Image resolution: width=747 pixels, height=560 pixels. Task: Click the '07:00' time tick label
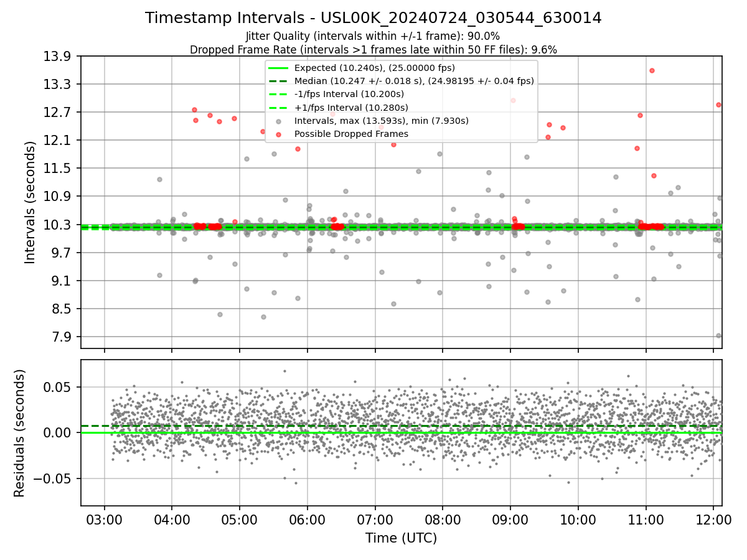click(x=375, y=519)
